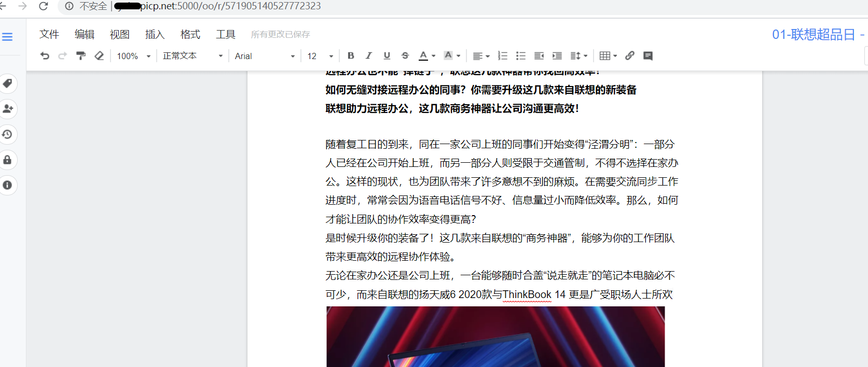Open the 编辑 menu
Image resolution: width=868 pixels, height=367 pixels.
coord(85,34)
